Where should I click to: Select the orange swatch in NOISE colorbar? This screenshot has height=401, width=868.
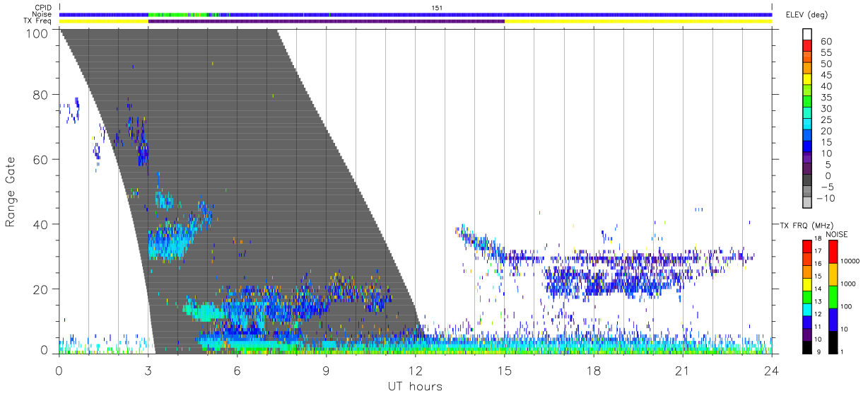pyautogui.click(x=832, y=274)
